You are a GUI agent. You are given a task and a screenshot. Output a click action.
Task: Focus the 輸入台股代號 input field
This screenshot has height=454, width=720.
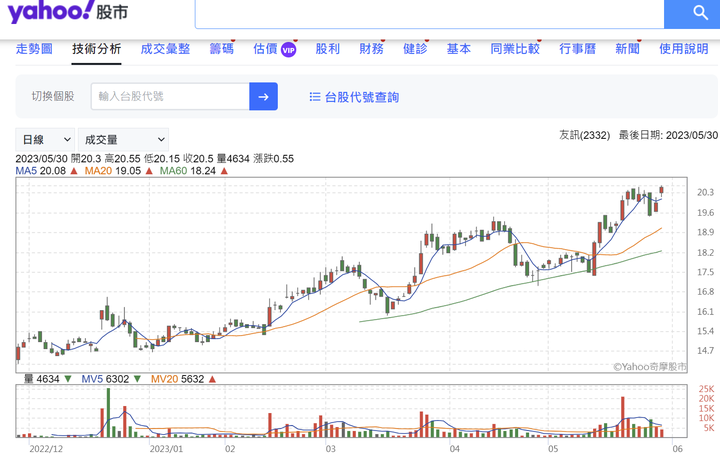click(170, 96)
